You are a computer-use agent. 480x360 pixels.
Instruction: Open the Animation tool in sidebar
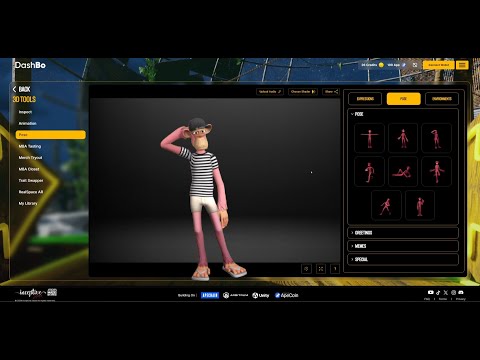pyautogui.click(x=27, y=123)
